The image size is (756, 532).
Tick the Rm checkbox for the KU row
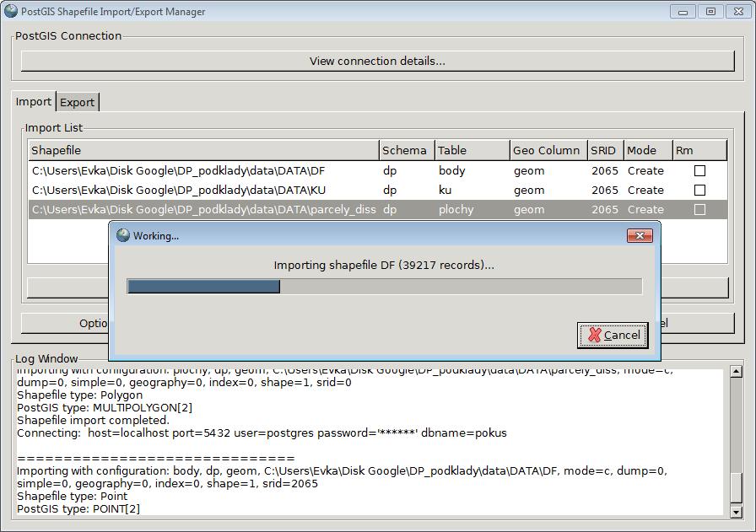coord(699,190)
